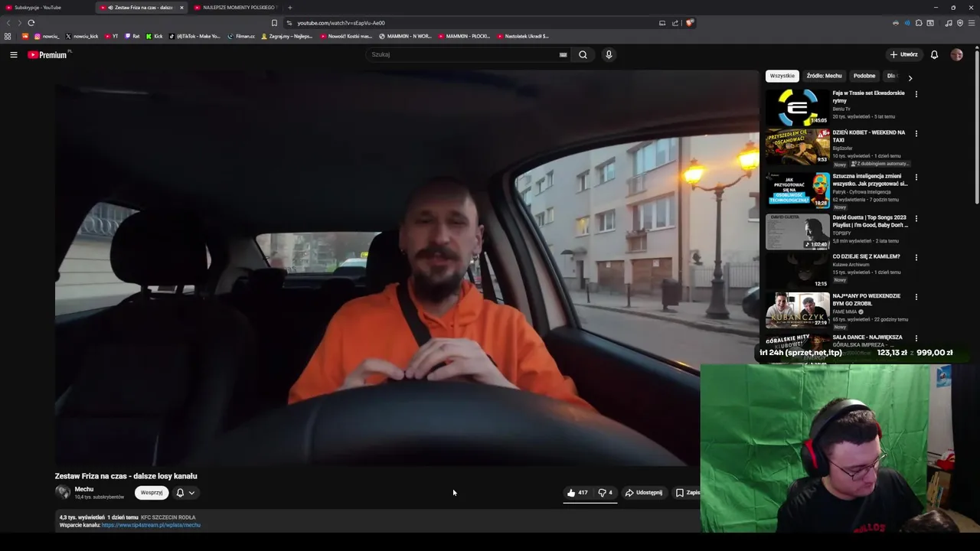Open options for CO DZIEJE SIĘ Z KAMILEM video
The height and width of the screenshot is (551, 980).
pyautogui.click(x=916, y=258)
